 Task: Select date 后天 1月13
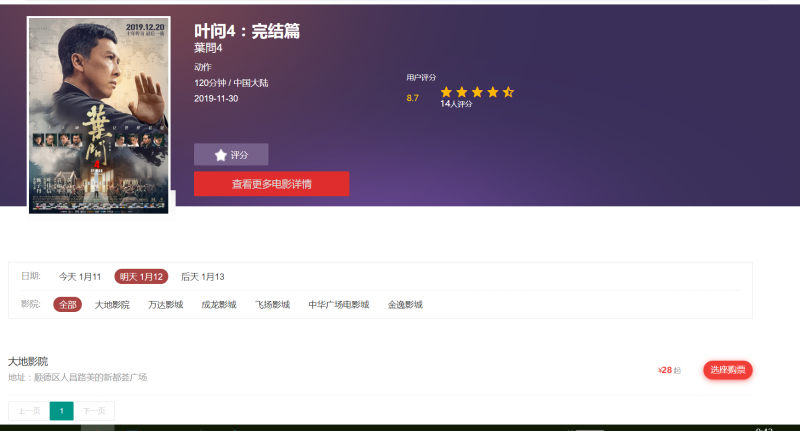[x=203, y=277]
